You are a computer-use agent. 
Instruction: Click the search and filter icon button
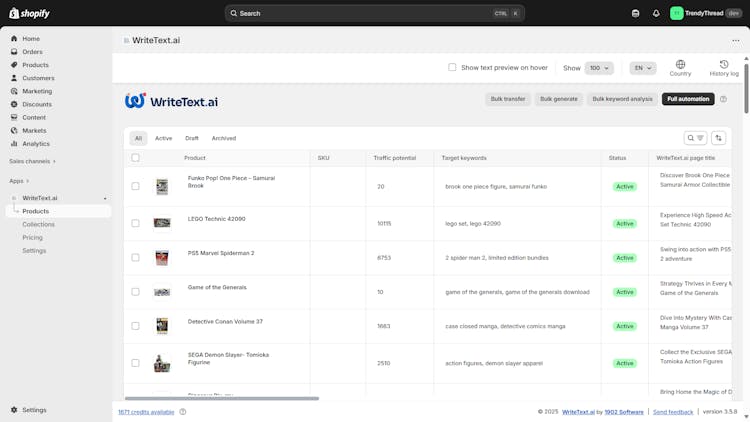[x=695, y=138]
